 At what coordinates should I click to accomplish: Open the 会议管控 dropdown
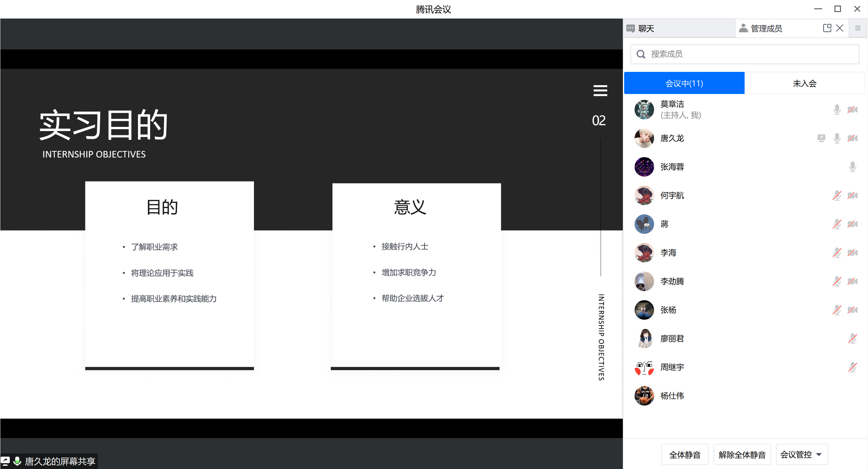point(802,454)
